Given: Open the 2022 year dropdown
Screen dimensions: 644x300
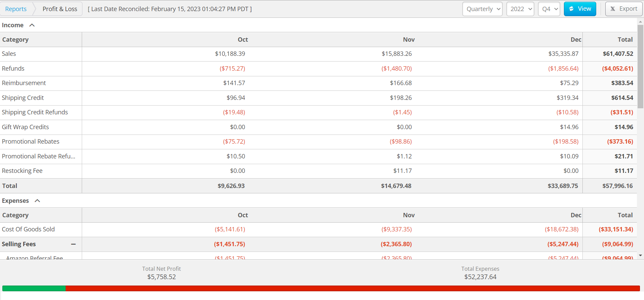Looking at the screenshot, I should click(520, 9).
